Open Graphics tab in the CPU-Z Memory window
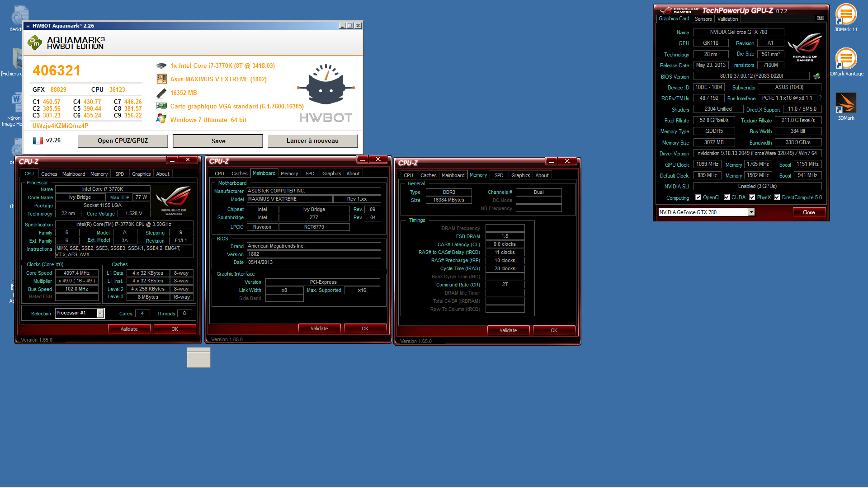The height and width of the screenshot is (488, 868). coord(520,175)
